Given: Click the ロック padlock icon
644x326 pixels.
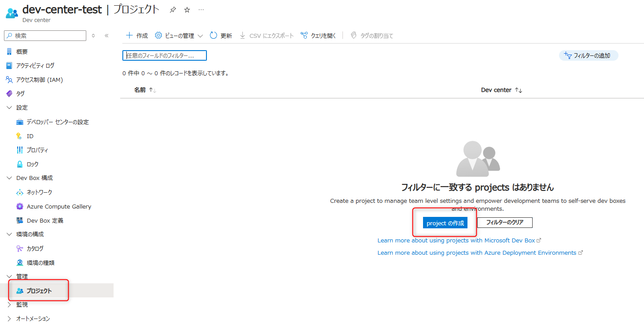Looking at the screenshot, I should tap(19, 164).
